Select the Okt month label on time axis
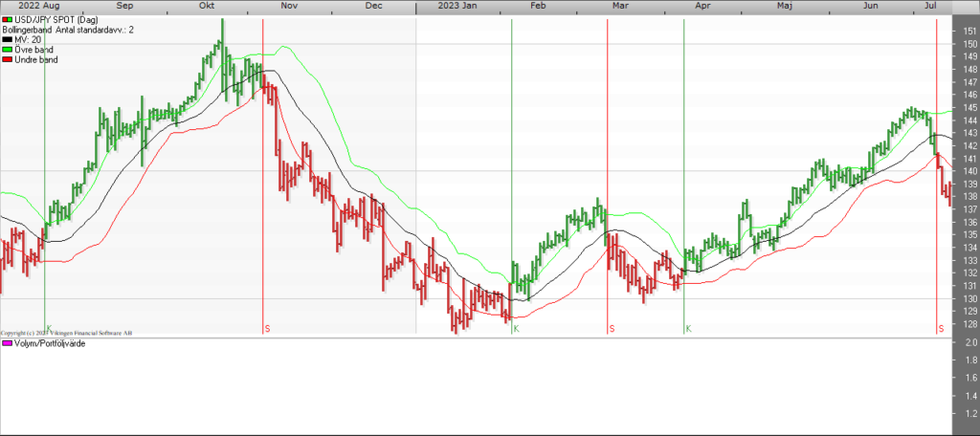The image size is (980, 436). 206,6
